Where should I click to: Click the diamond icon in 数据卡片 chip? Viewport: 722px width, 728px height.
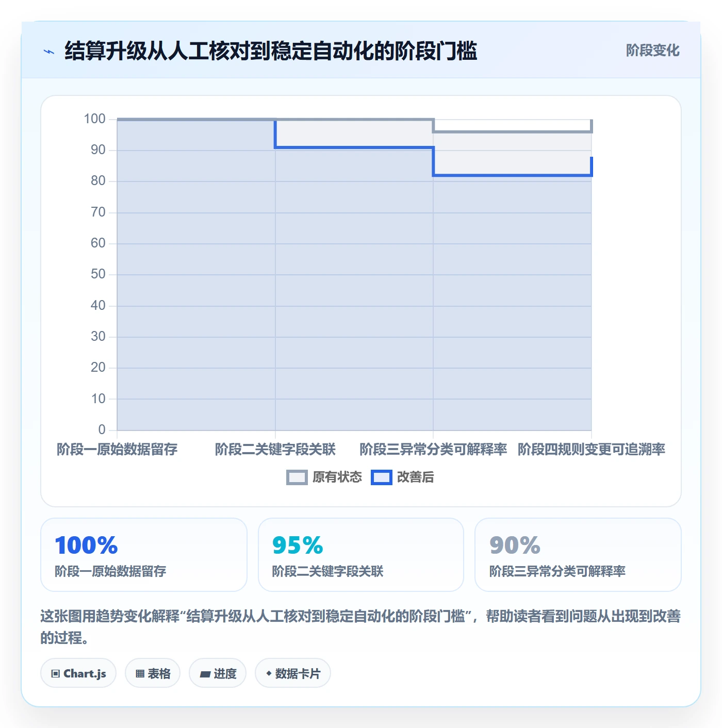[x=269, y=673]
